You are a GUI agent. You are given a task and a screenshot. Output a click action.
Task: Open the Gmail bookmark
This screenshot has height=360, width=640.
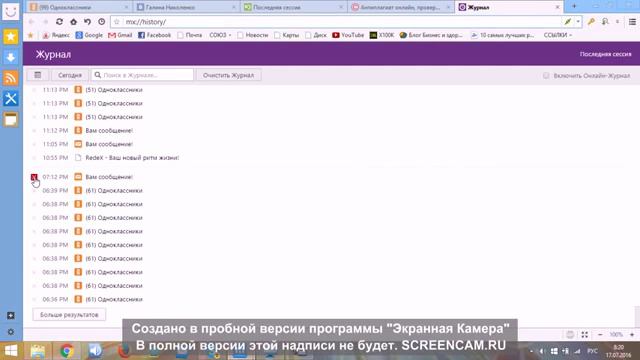click(120, 36)
